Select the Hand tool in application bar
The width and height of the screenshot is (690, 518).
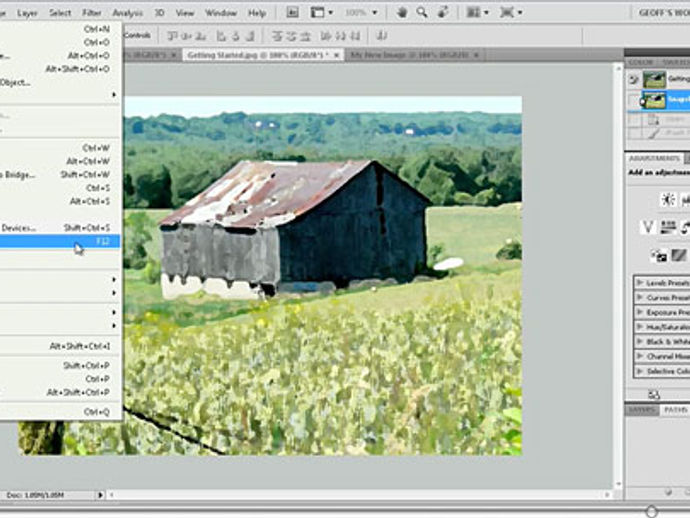click(x=402, y=13)
